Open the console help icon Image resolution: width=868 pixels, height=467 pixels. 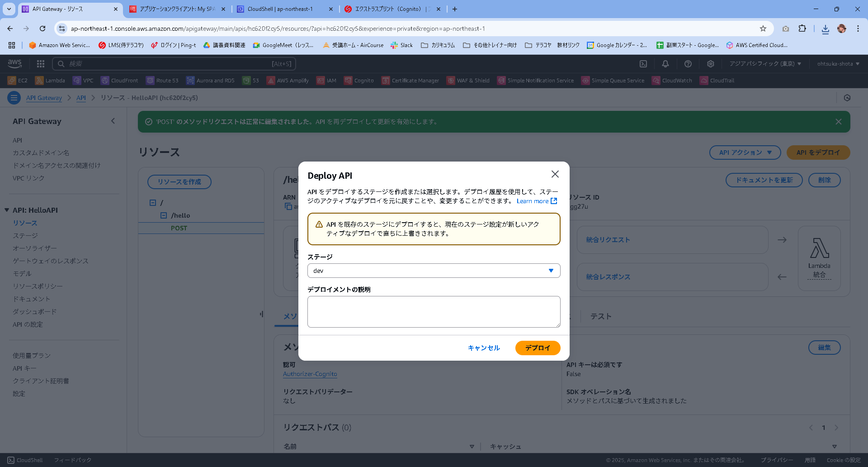pyautogui.click(x=688, y=63)
